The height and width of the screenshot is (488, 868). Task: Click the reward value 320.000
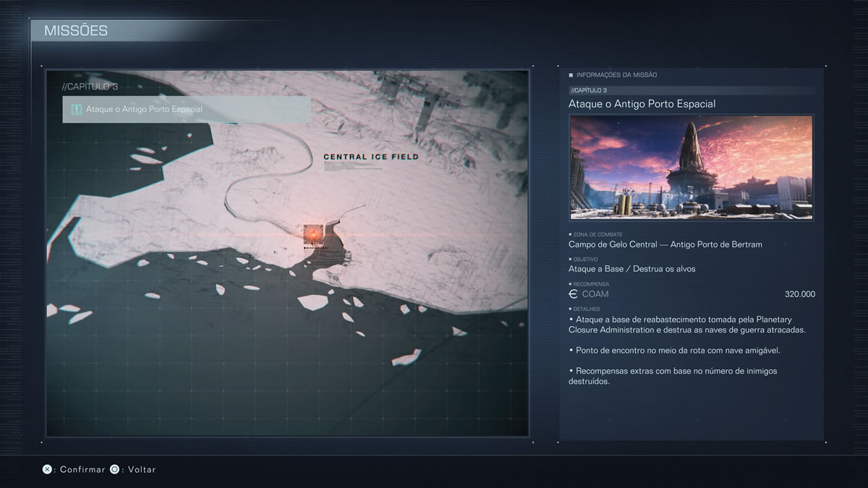point(800,294)
